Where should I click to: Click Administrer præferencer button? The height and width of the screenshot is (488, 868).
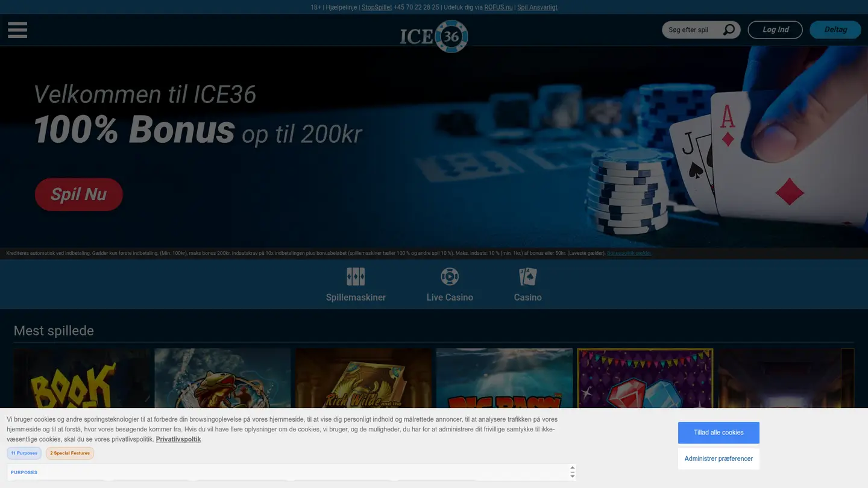pyautogui.click(x=719, y=458)
